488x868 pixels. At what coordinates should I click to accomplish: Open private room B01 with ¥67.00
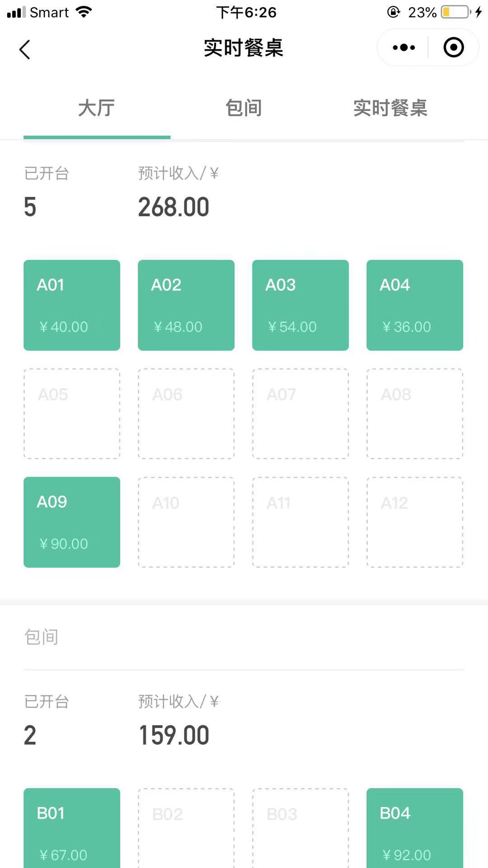[72, 828]
